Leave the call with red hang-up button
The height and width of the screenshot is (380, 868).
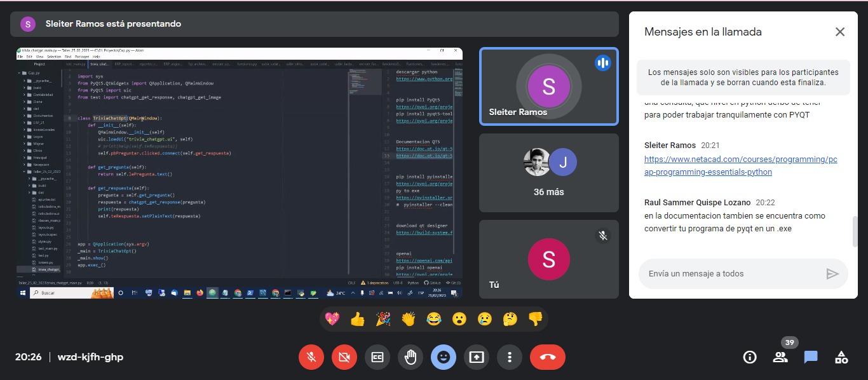pyautogui.click(x=547, y=357)
